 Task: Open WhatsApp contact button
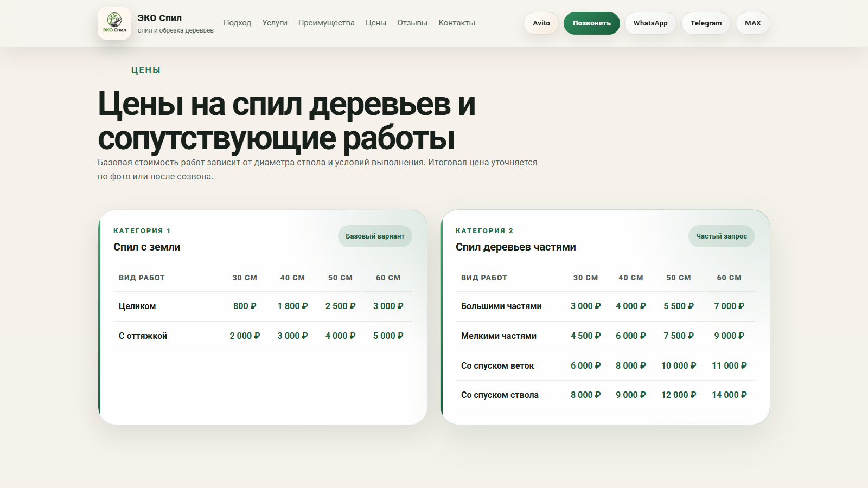click(x=650, y=23)
